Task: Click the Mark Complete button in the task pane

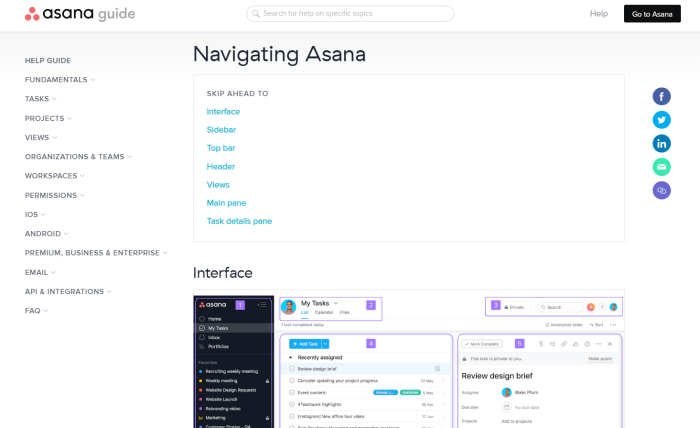Action: pyautogui.click(x=482, y=344)
